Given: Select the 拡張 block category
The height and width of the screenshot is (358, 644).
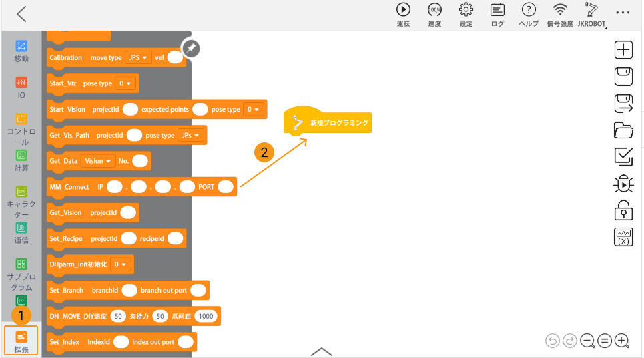Looking at the screenshot, I should pos(21,341).
